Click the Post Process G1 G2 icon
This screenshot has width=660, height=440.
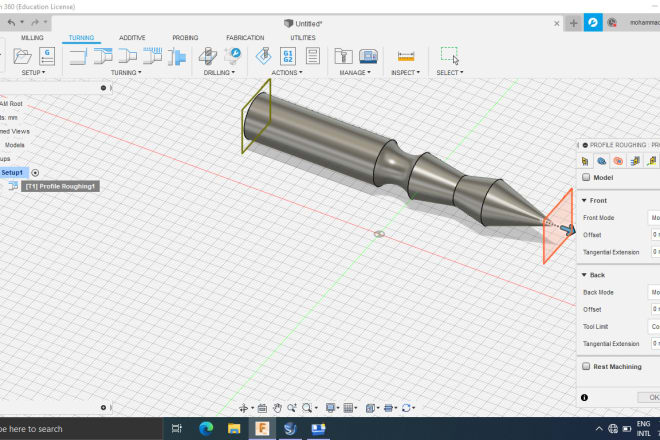point(288,56)
